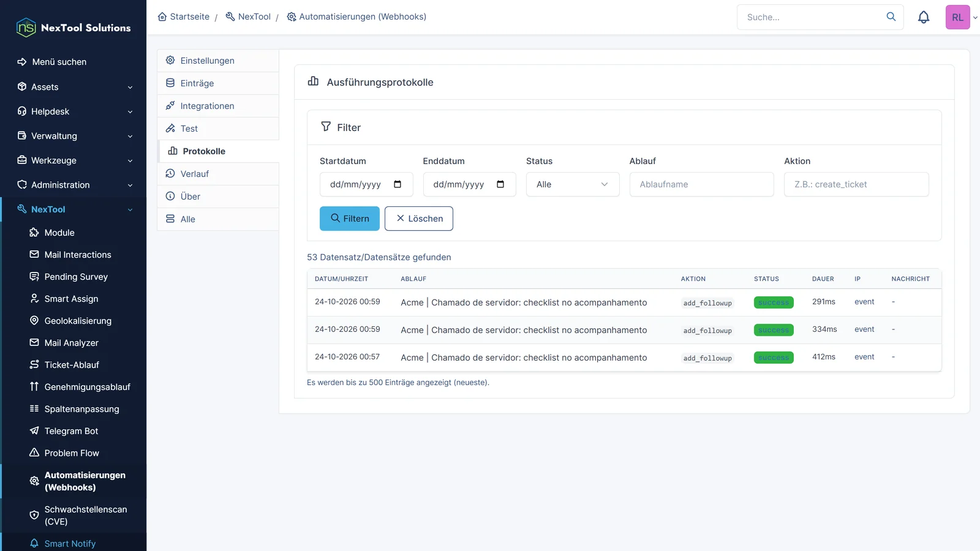Click the Smart Assign person icon
The width and height of the screenshot is (980, 551).
[x=34, y=299]
